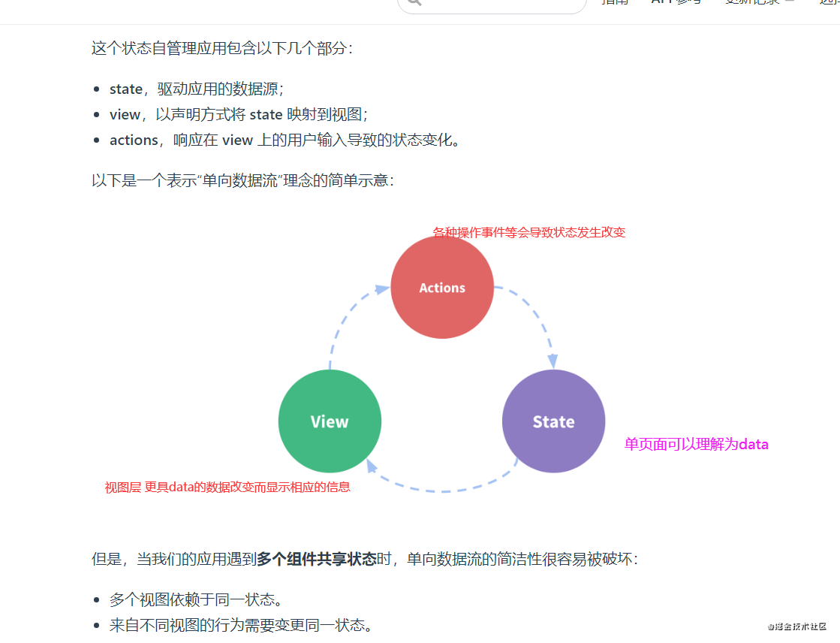This screenshot has width=840, height=643.
Task: Click the magenta note "单页面可以理解为data"
Action: (x=696, y=444)
